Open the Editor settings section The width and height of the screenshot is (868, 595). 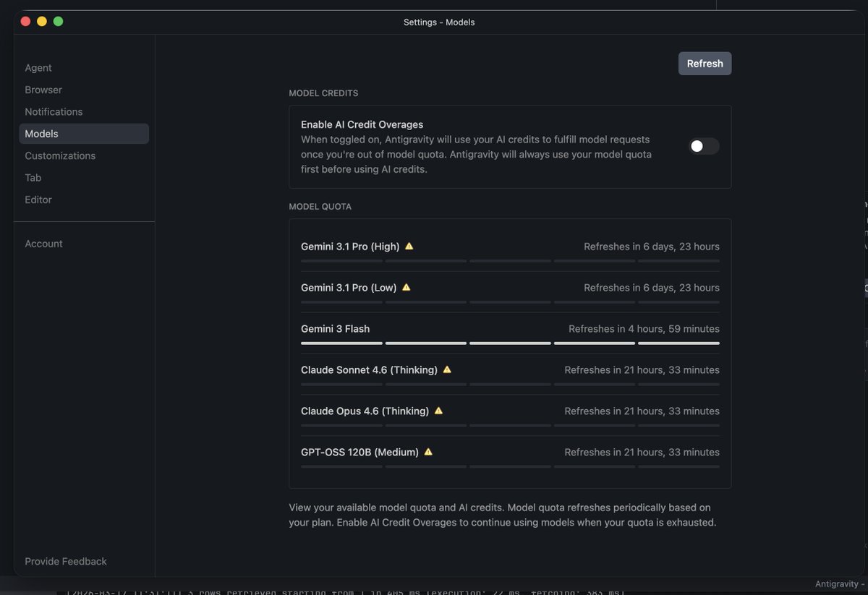tap(38, 200)
